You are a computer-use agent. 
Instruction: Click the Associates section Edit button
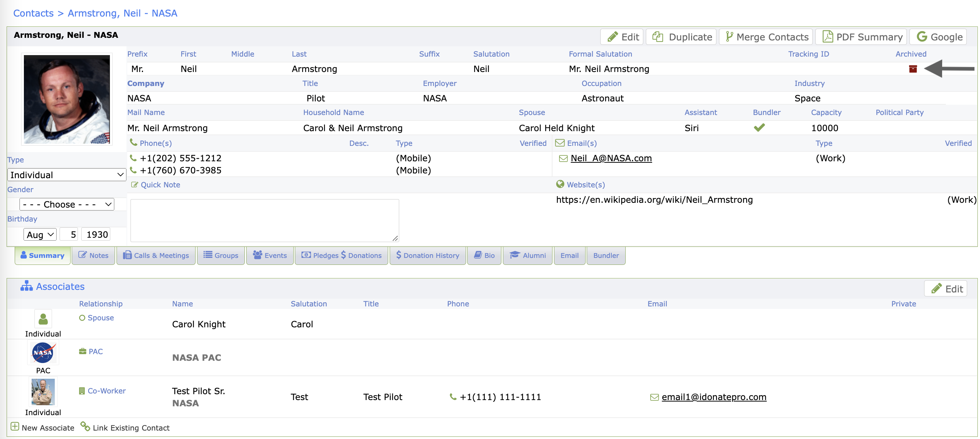point(945,289)
